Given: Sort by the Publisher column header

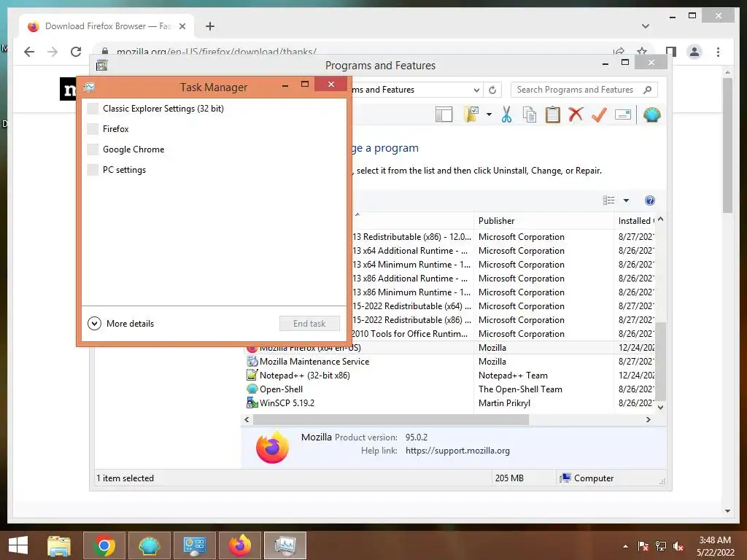Looking at the screenshot, I should (544, 220).
